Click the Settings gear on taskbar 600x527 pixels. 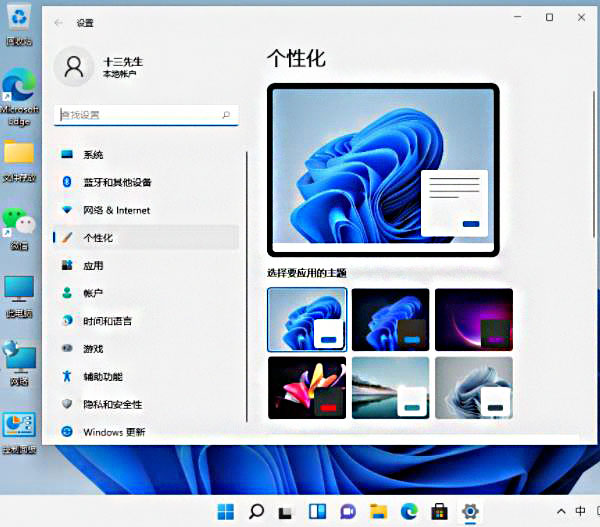470,512
